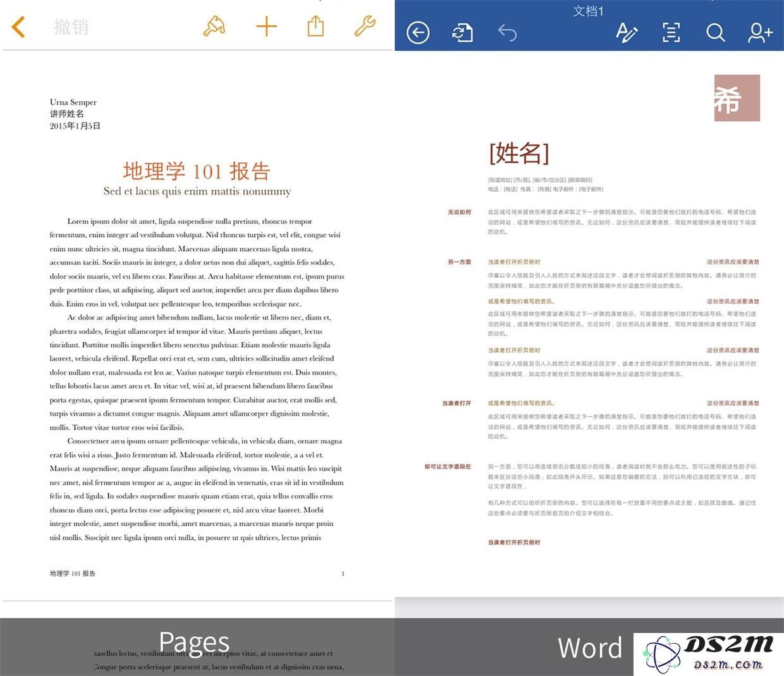Screen dimensions: 784x676
Task: Tap the plus insert icon in Pages
Action: coord(266,27)
